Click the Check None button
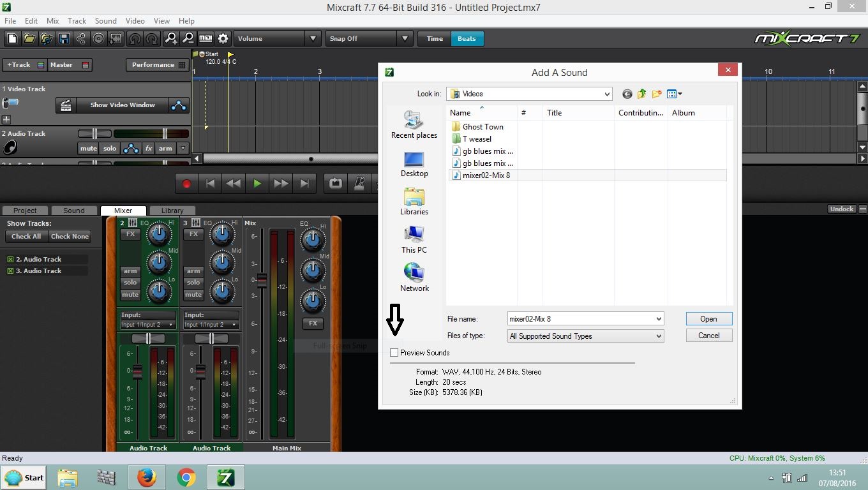Screen dimensions: 868x490 70,237
